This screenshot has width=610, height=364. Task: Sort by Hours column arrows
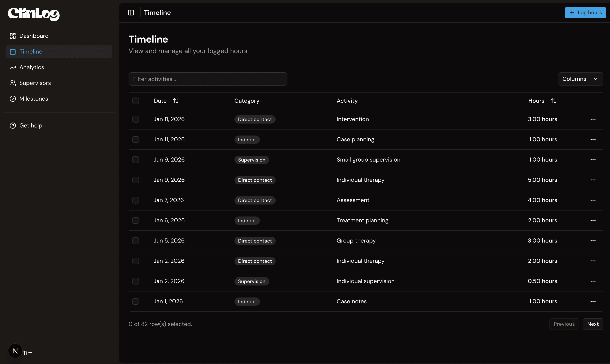click(x=553, y=101)
